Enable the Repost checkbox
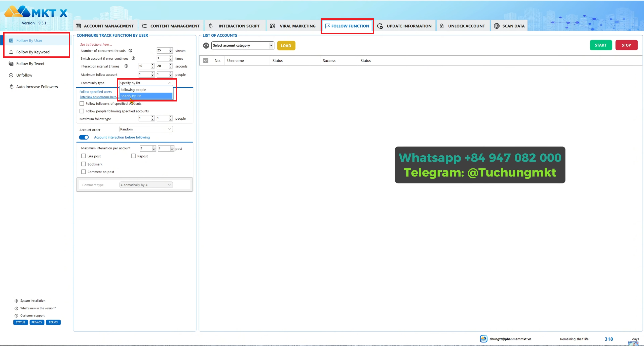 tap(133, 156)
